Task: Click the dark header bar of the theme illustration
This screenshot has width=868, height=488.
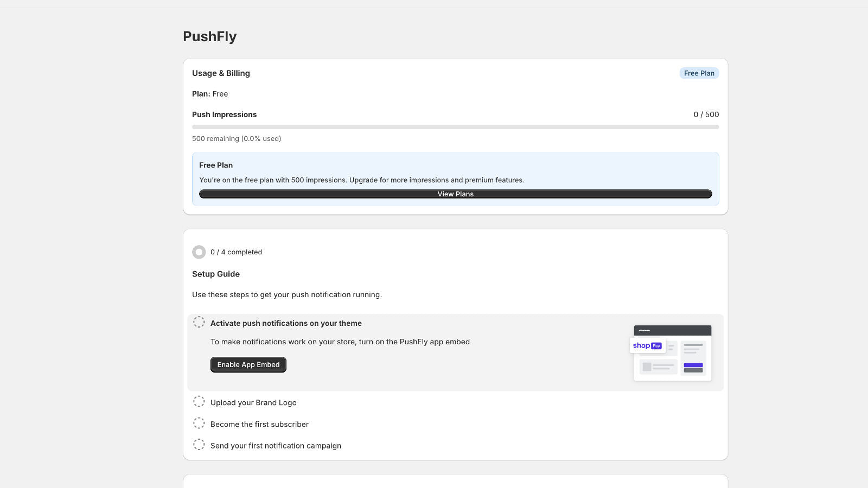Action: point(673,331)
